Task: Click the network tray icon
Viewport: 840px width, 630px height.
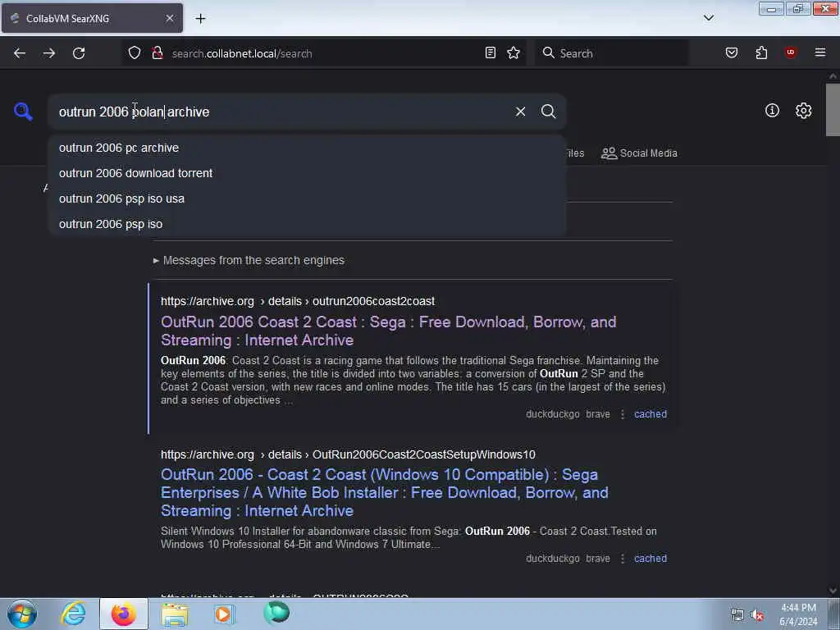Action: click(x=737, y=615)
